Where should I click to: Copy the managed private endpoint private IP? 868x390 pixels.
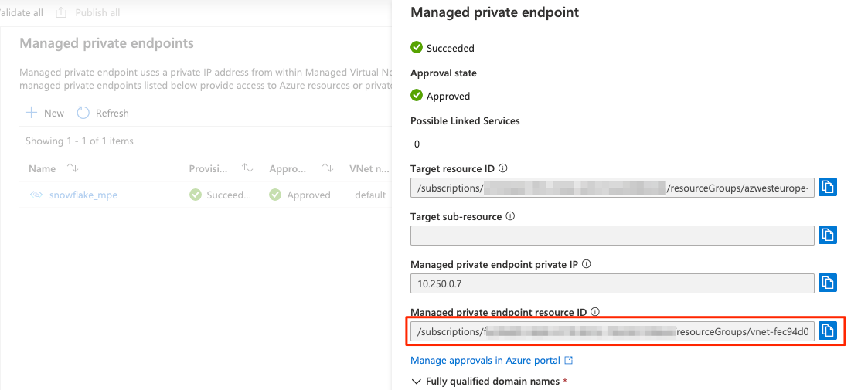click(828, 283)
